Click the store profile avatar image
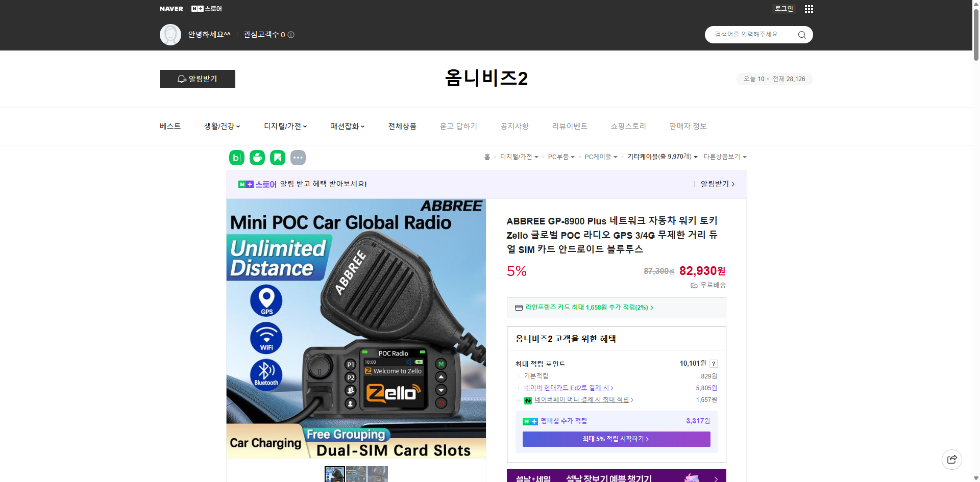Screen dimensions: 980x482 (x=170, y=34)
